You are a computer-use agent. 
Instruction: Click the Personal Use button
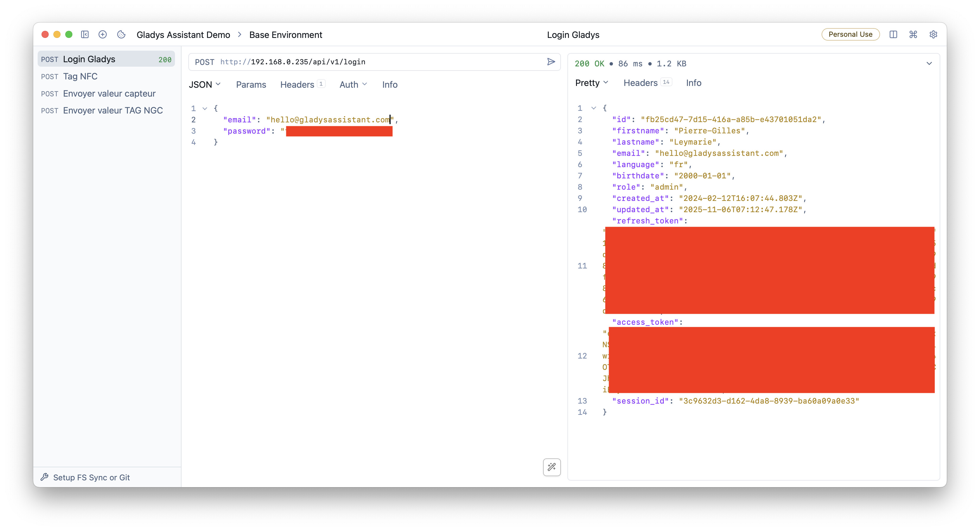850,35
